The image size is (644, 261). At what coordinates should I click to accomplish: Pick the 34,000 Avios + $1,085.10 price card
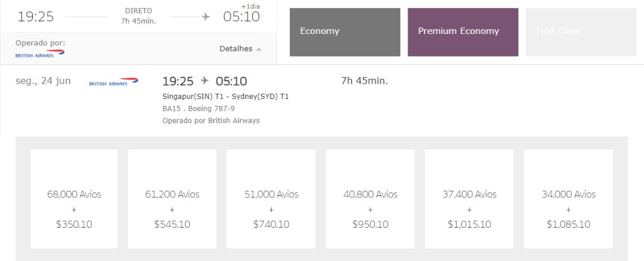(x=568, y=199)
